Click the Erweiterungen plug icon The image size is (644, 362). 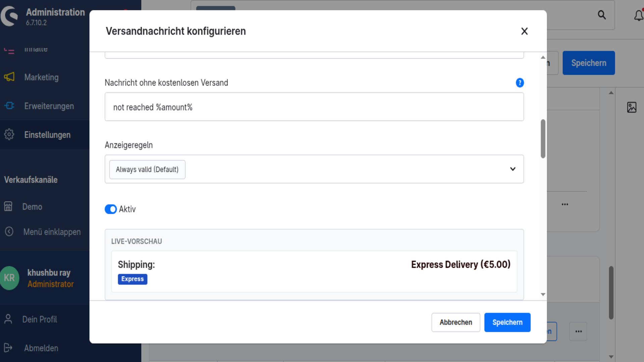pos(9,106)
